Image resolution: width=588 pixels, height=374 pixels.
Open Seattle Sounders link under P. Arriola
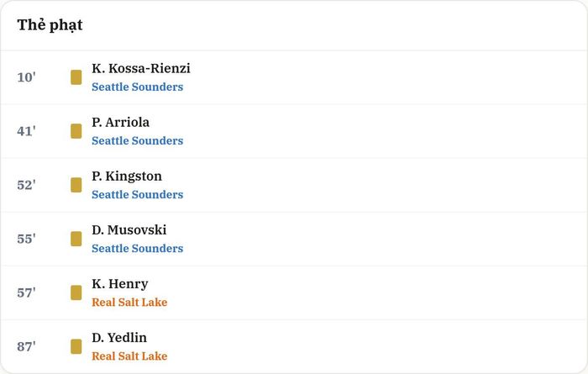click(138, 140)
